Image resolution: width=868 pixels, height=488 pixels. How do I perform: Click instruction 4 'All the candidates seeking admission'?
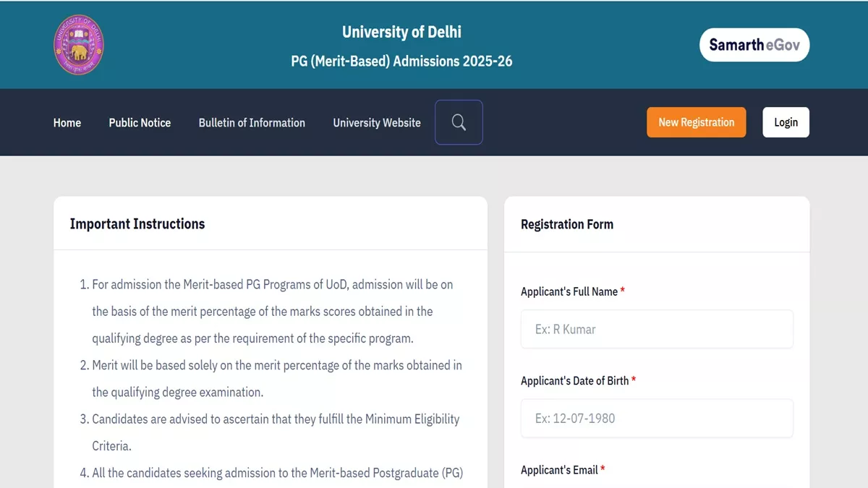(x=271, y=473)
